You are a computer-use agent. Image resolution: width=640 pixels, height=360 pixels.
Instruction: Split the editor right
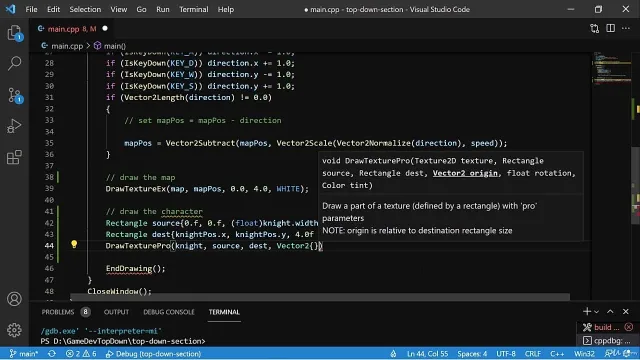[610, 28]
